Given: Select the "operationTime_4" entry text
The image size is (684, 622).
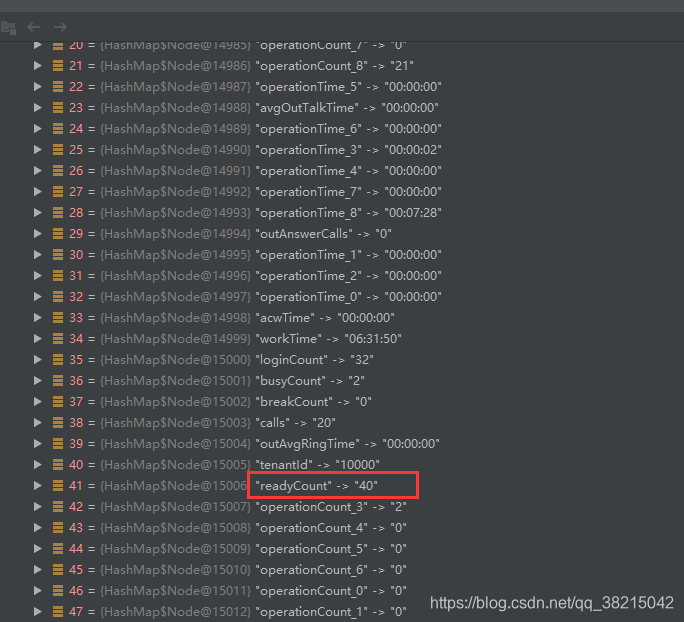Looking at the screenshot, I should point(349,171).
